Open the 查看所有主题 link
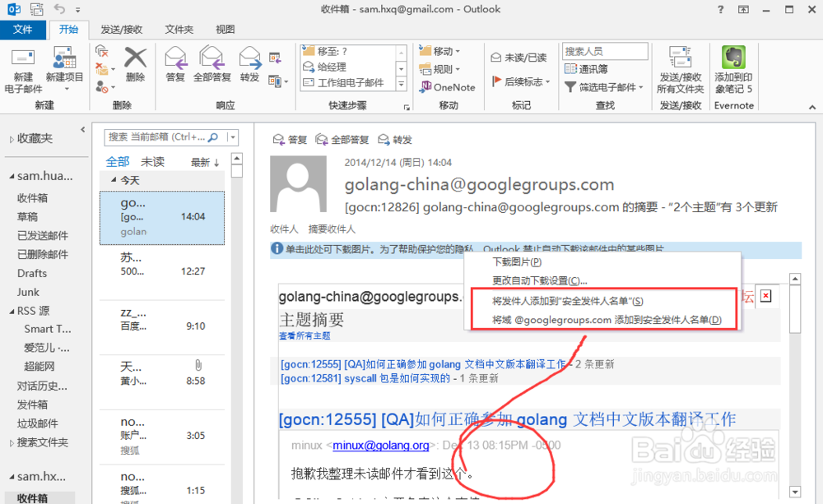 click(x=305, y=335)
